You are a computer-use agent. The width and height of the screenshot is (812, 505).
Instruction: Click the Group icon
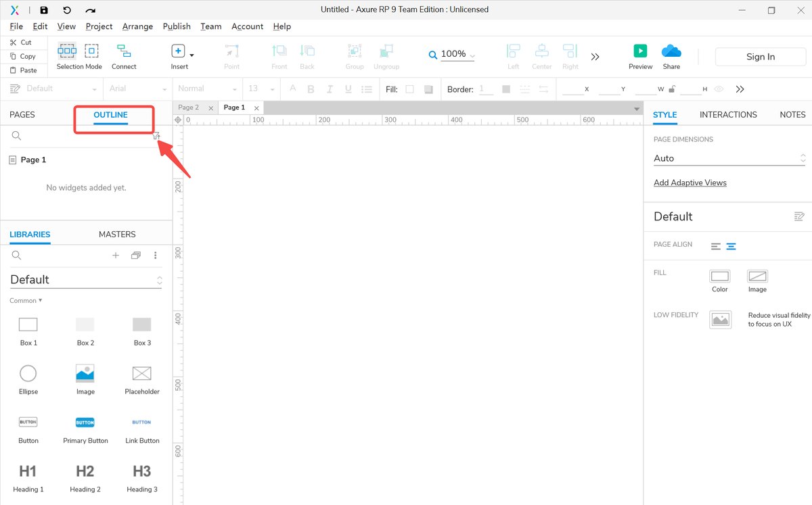tap(355, 51)
